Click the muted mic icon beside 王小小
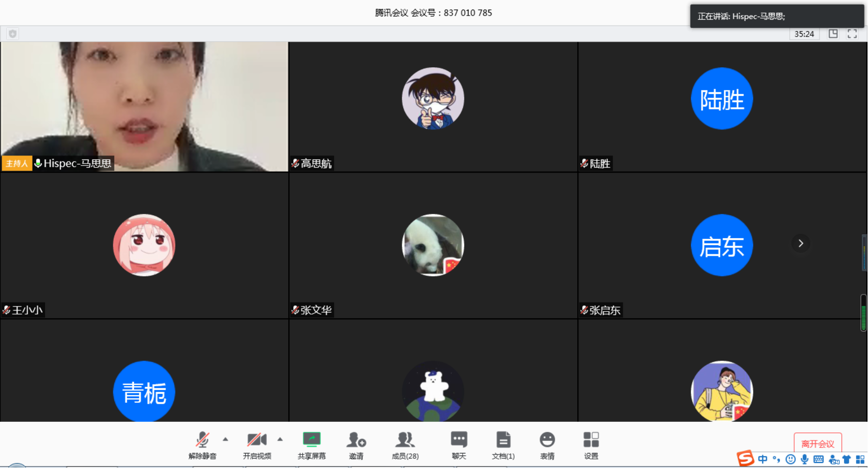This screenshot has width=868, height=468. tap(7, 310)
